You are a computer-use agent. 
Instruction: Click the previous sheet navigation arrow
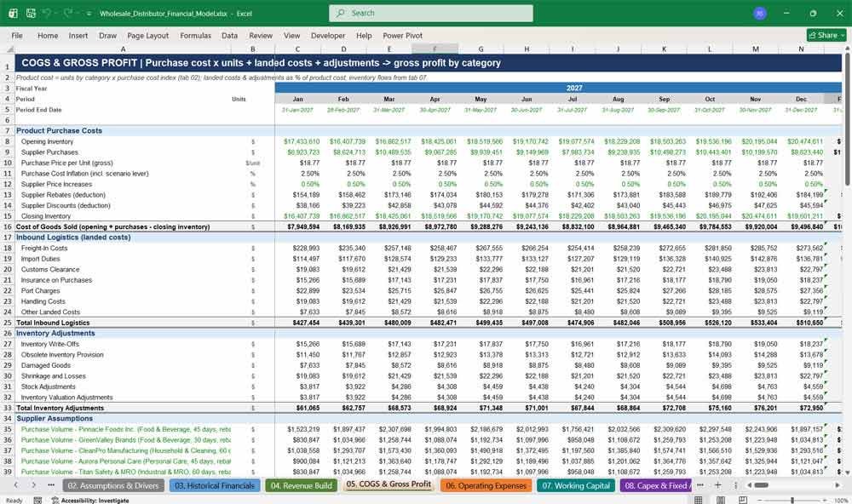point(16,485)
